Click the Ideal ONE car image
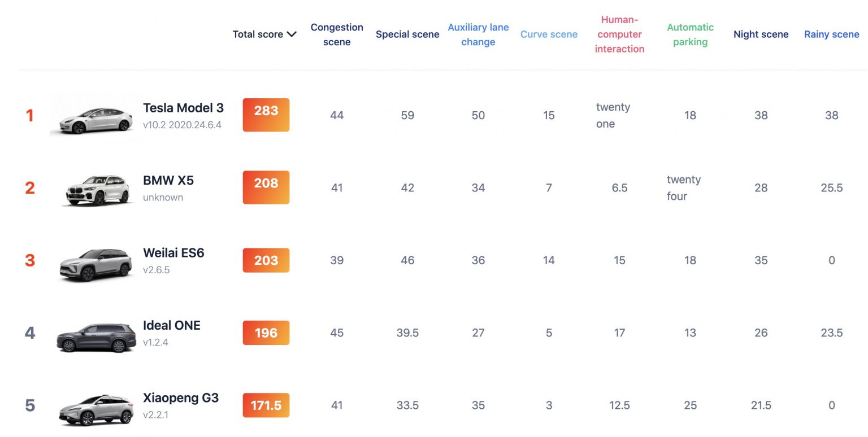Screen dimensions: 868x437 [96, 337]
